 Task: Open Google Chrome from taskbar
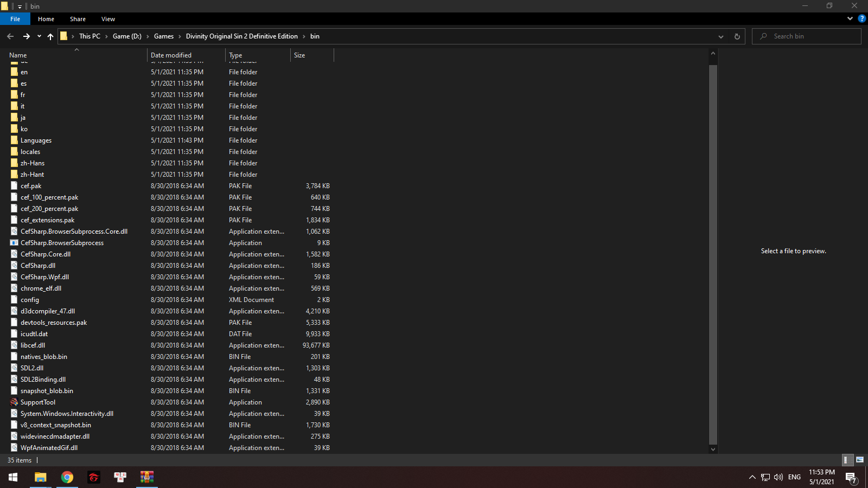[67, 477]
